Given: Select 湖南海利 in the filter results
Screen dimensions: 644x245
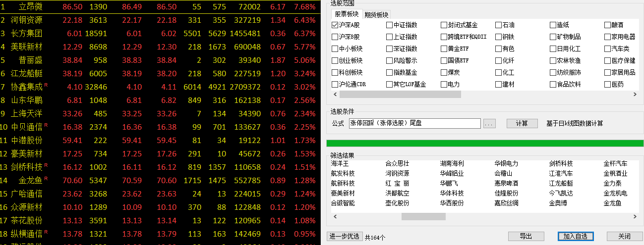Looking at the screenshot, I should (x=452, y=163).
